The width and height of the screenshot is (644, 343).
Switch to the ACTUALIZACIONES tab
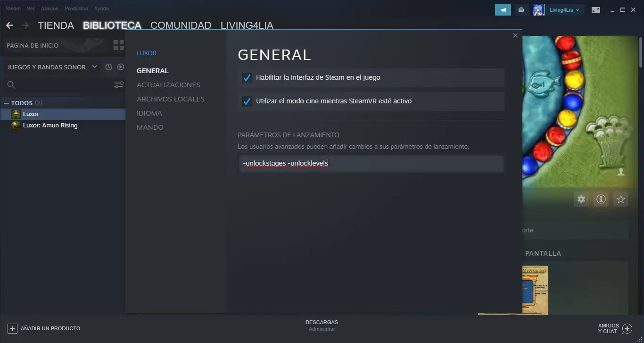tap(168, 85)
